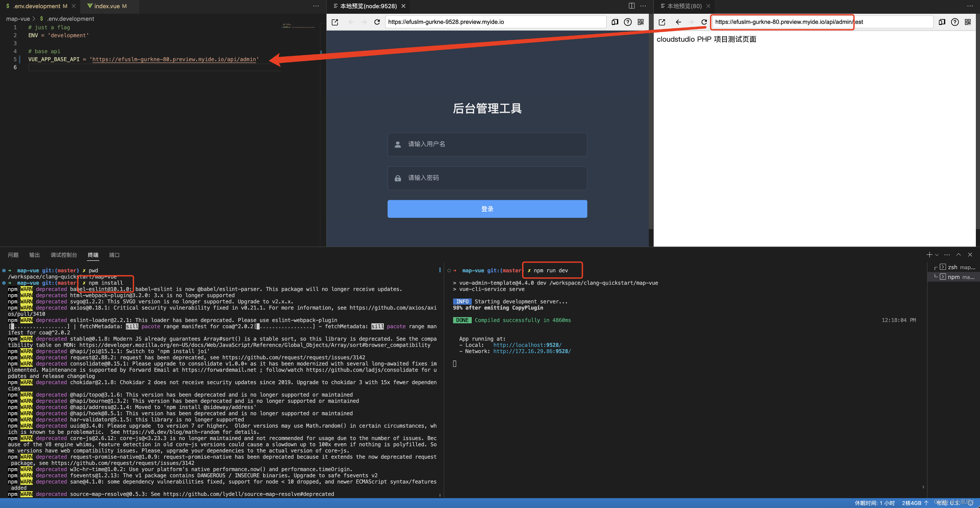Split the 9528 preview editor
This screenshot has height=508, width=980.
tap(631, 6)
